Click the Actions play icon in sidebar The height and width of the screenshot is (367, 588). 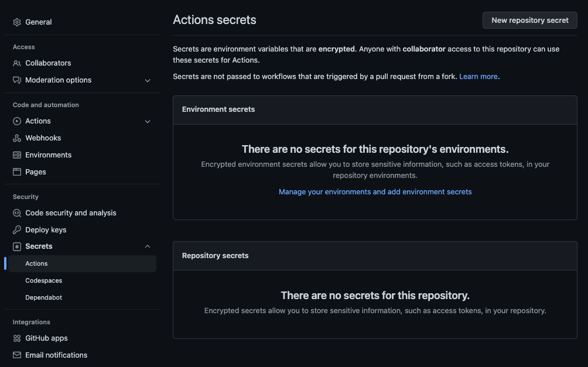tap(17, 121)
